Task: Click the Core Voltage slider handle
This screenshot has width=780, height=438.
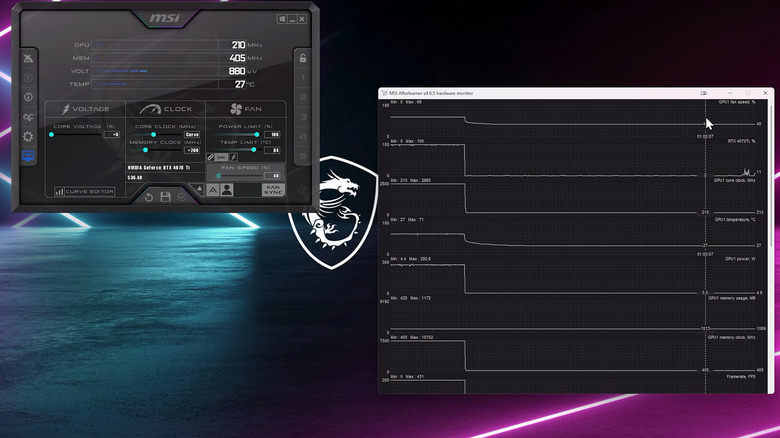Action: click(x=51, y=134)
